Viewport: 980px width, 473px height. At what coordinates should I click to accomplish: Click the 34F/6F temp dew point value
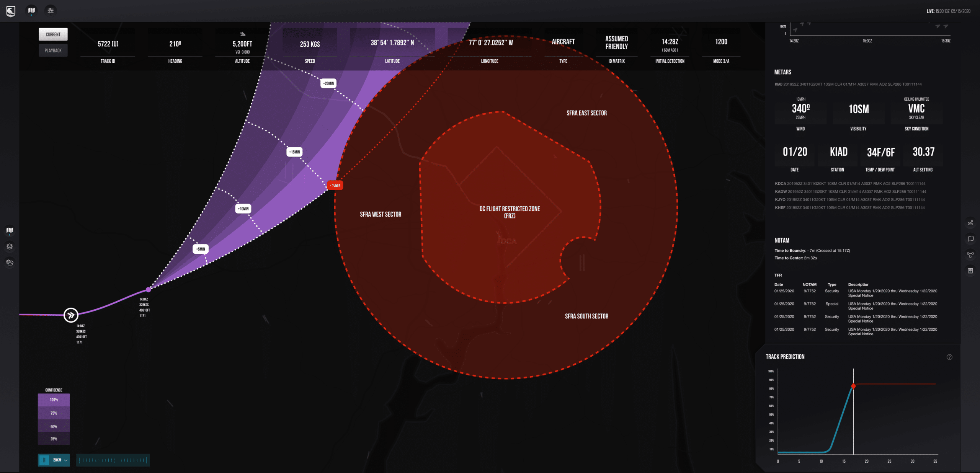click(x=880, y=152)
